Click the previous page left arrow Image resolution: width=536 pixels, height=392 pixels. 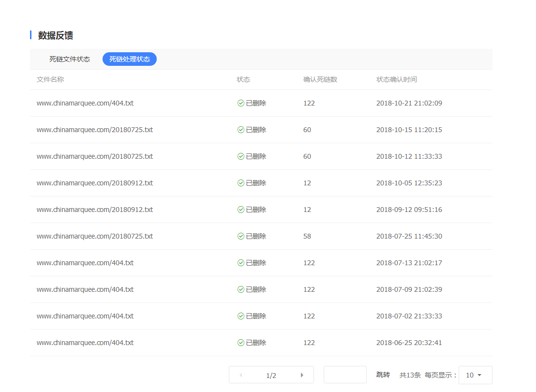(241, 375)
